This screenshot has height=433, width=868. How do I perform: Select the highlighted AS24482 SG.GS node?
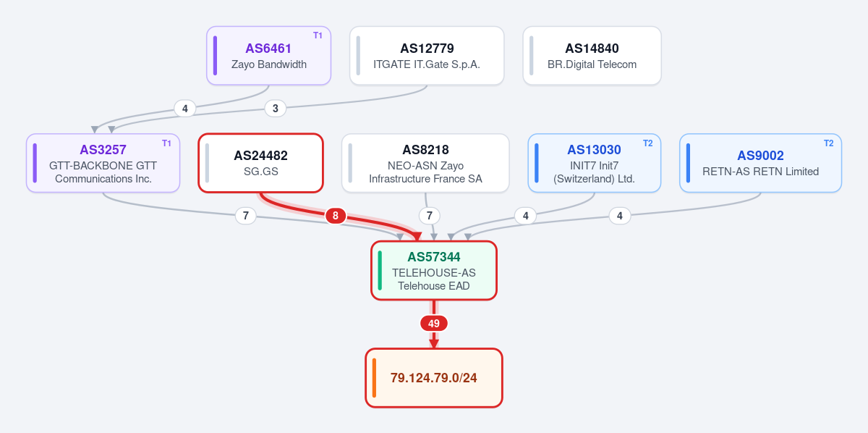[260, 163]
